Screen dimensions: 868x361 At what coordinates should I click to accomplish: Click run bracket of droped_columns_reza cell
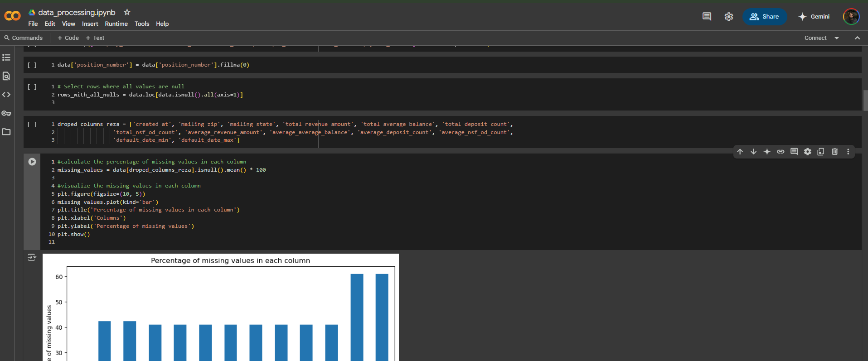32,125
